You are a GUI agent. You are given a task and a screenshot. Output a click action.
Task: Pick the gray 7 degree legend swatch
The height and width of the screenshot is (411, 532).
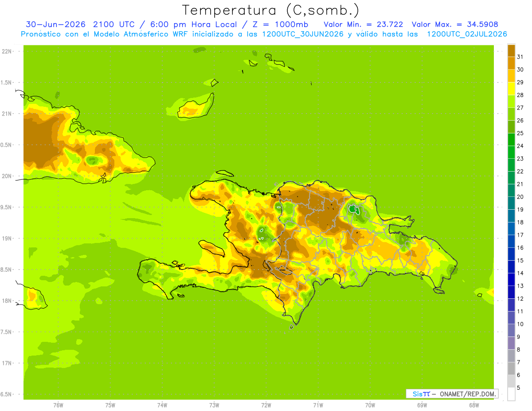click(511, 356)
